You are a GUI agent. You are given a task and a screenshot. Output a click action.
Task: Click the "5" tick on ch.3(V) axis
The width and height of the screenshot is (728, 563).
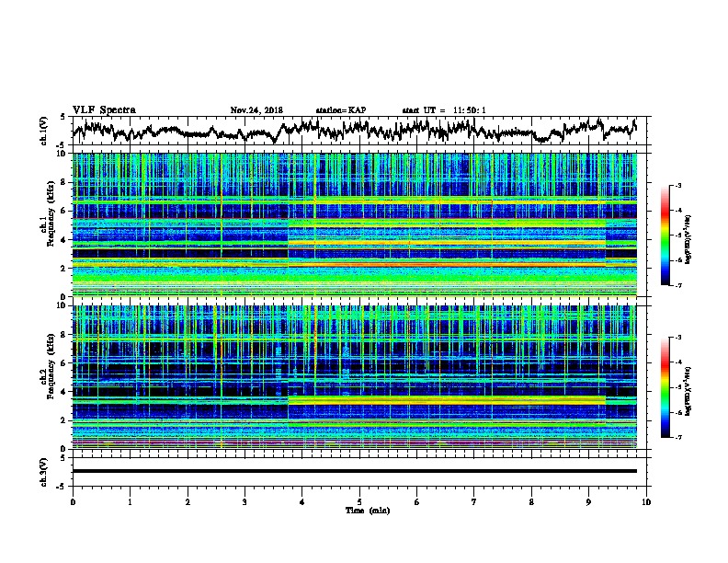click(x=63, y=458)
